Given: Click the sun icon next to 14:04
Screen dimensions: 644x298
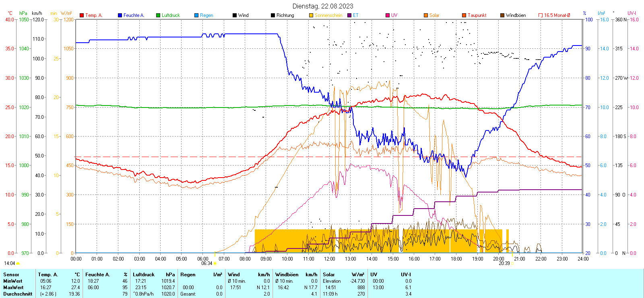Looking at the screenshot, I should tap(18, 263).
